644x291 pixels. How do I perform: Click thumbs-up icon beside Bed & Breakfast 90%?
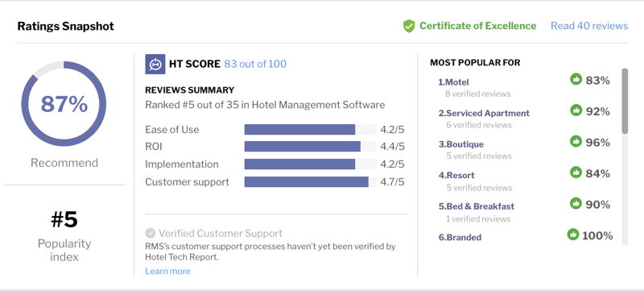(x=576, y=203)
